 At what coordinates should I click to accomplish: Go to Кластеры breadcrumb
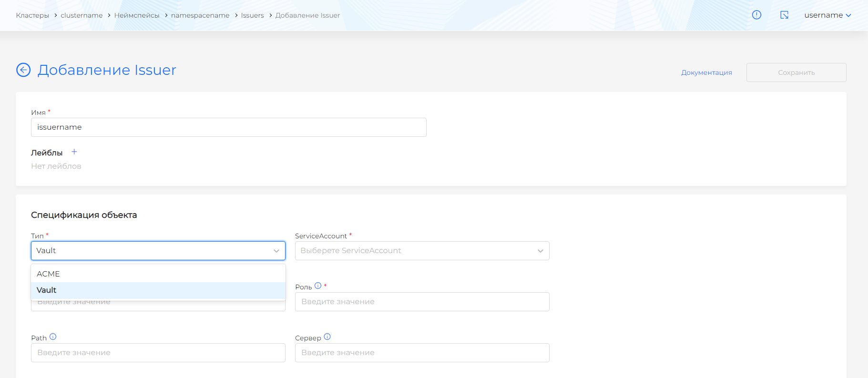(32, 15)
